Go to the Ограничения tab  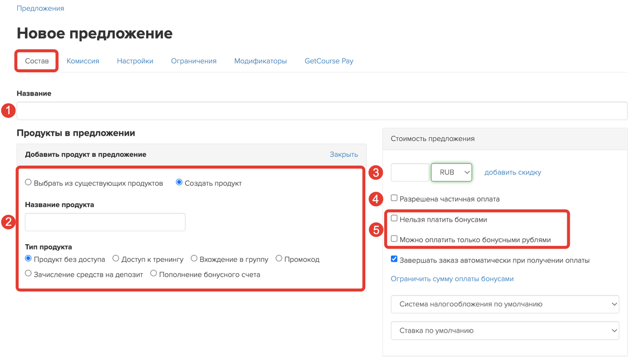pos(193,61)
